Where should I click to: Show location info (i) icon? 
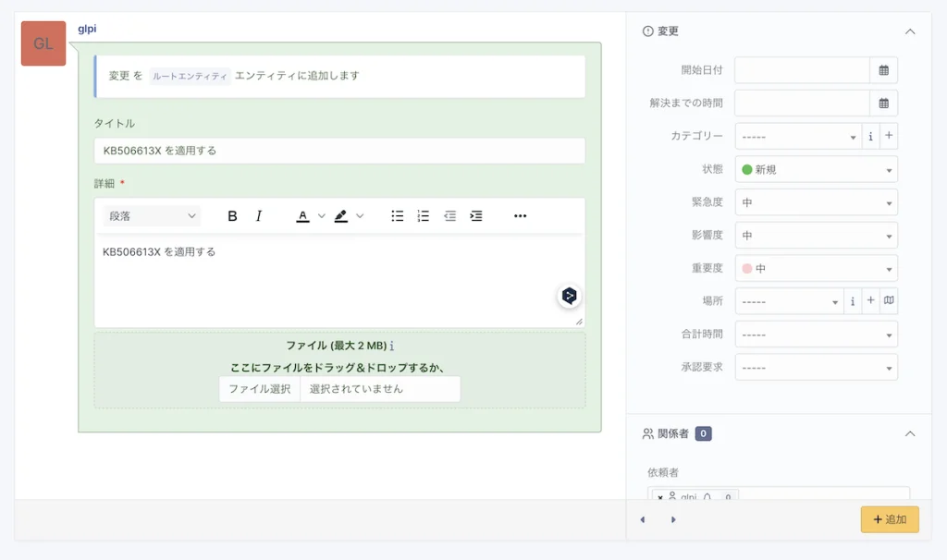852,301
